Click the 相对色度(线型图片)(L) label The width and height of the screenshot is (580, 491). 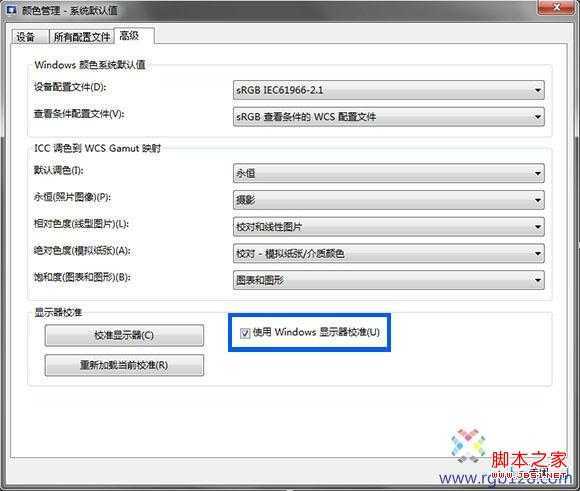[81, 224]
